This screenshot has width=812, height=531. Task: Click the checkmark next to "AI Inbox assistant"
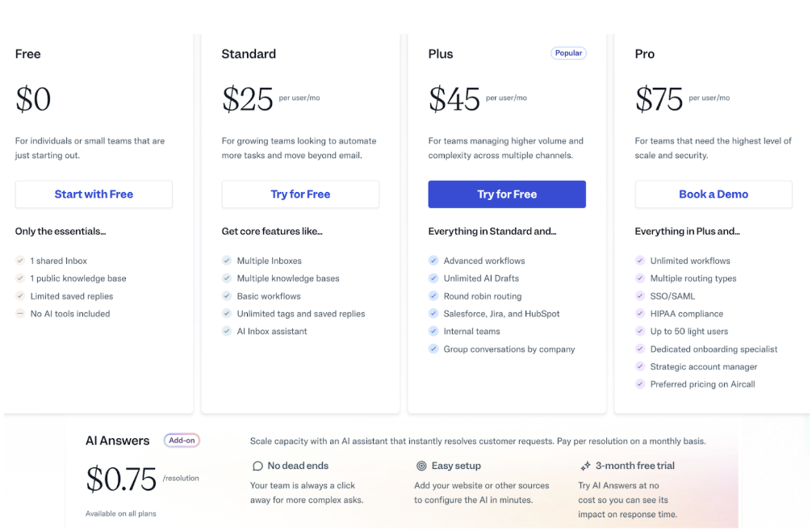pos(227,331)
